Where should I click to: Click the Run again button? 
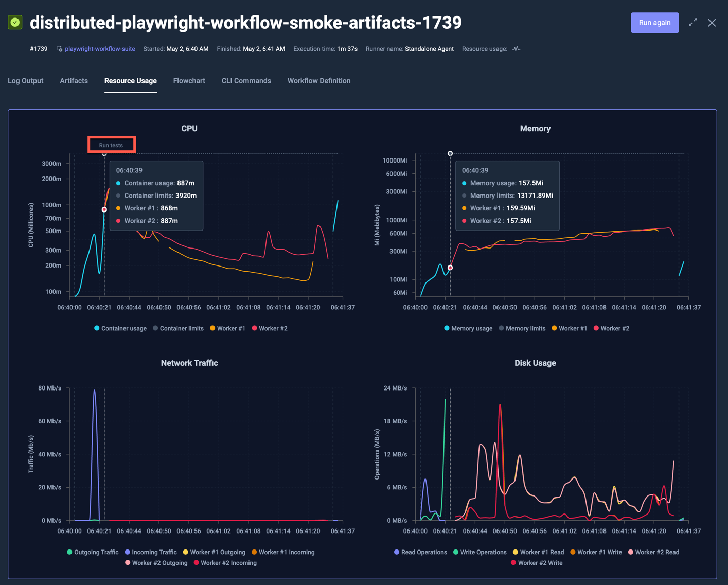654,23
